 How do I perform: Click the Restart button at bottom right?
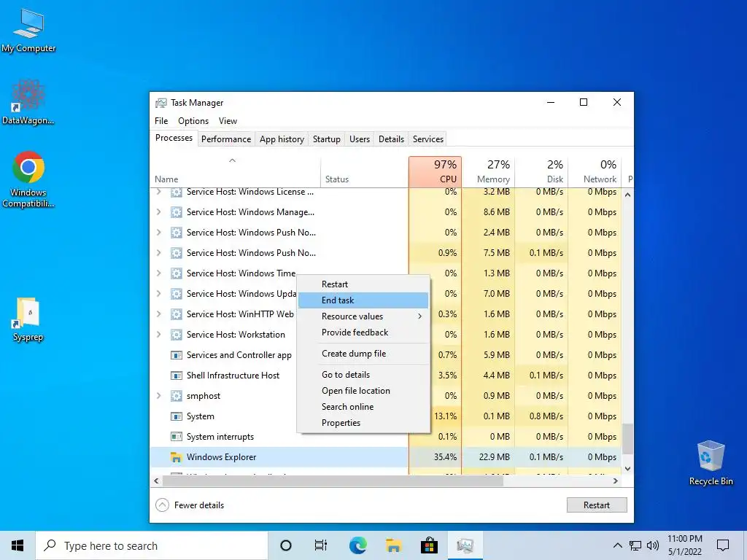coord(597,505)
